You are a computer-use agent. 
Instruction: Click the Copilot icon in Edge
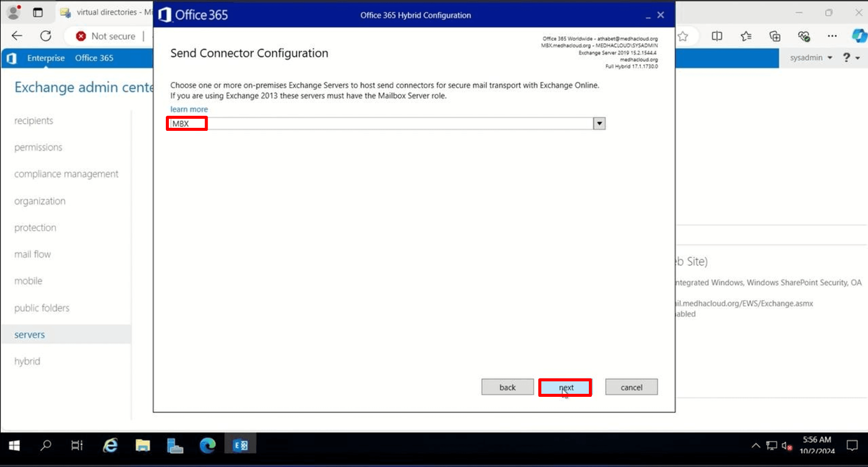point(859,37)
